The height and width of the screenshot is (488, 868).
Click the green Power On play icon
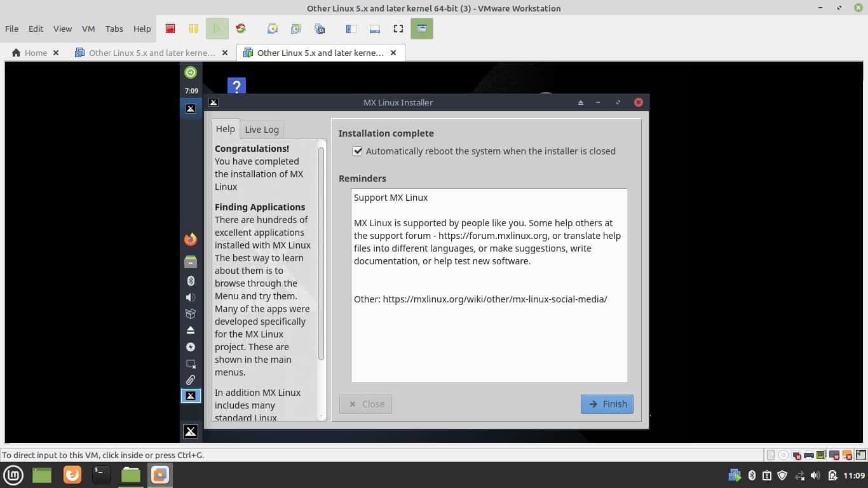pos(217,29)
